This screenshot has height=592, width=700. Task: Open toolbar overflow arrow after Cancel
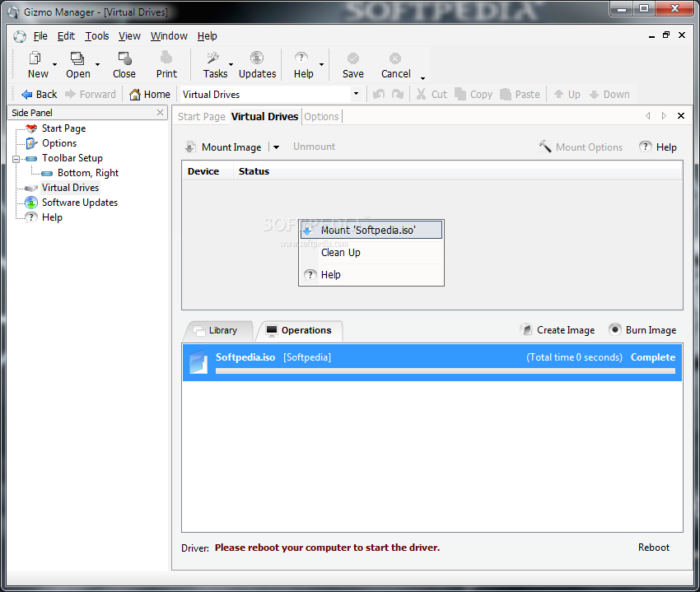click(422, 78)
